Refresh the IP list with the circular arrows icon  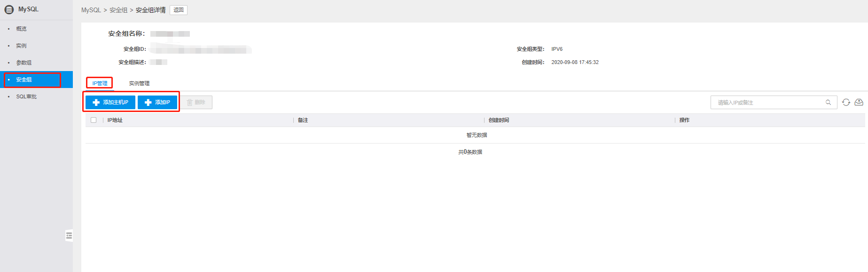coord(846,103)
